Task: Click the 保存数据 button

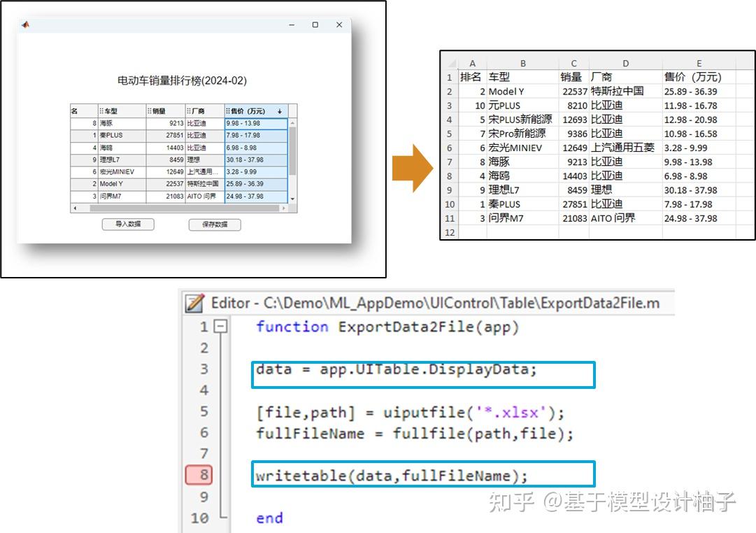Action: [x=215, y=225]
